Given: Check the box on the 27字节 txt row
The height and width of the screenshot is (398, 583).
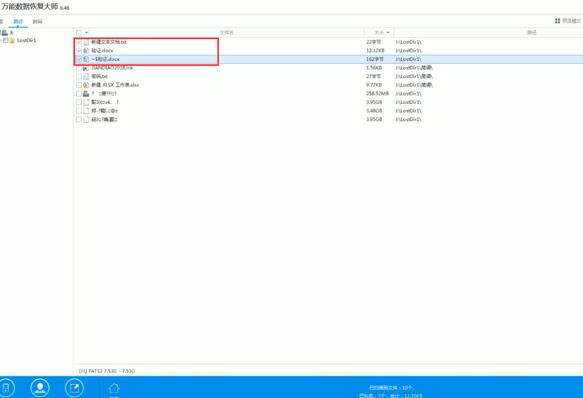Looking at the screenshot, I should (x=79, y=76).
